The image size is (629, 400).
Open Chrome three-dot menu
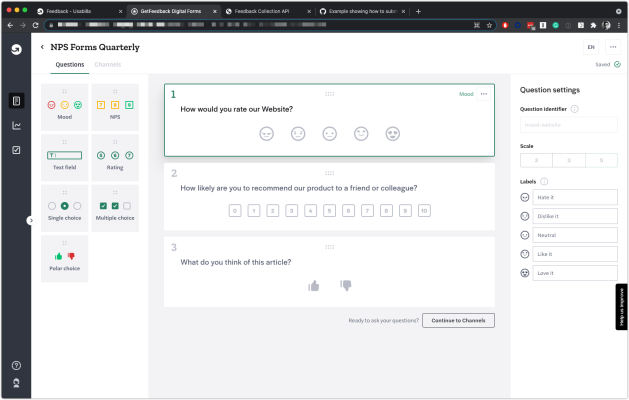point(619,25)
